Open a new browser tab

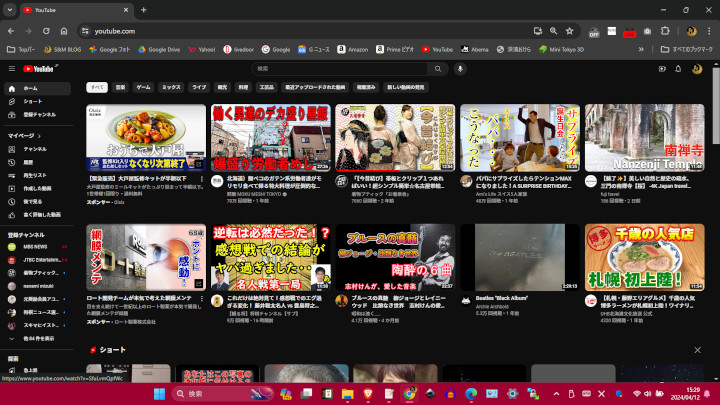coord(143,10)
